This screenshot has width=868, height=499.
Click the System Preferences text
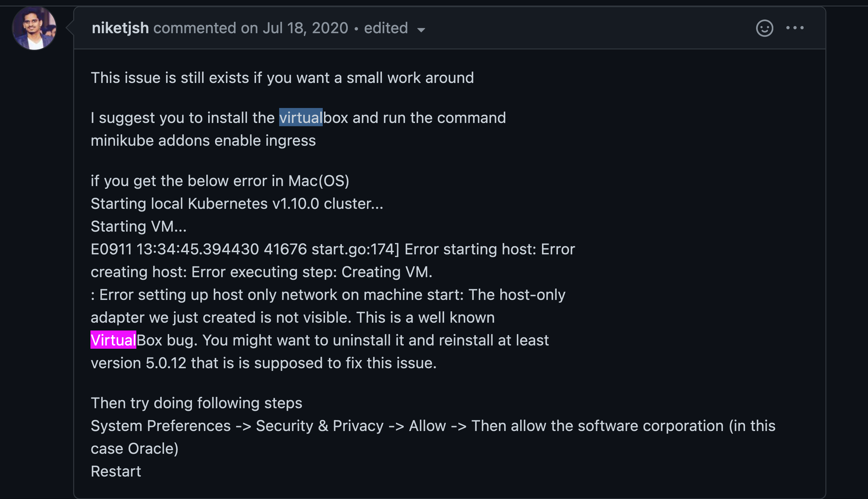(x=161, y=426)
